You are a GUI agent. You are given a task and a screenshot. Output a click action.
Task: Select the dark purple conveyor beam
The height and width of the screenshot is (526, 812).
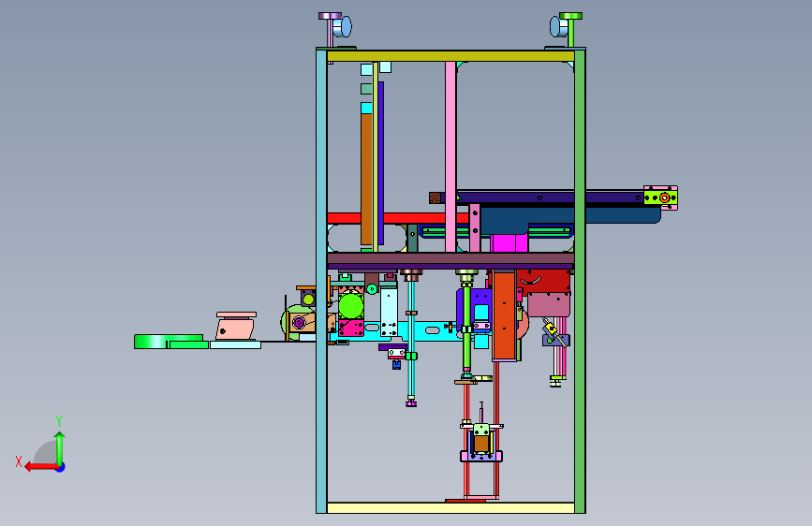[x=546, y=197]
